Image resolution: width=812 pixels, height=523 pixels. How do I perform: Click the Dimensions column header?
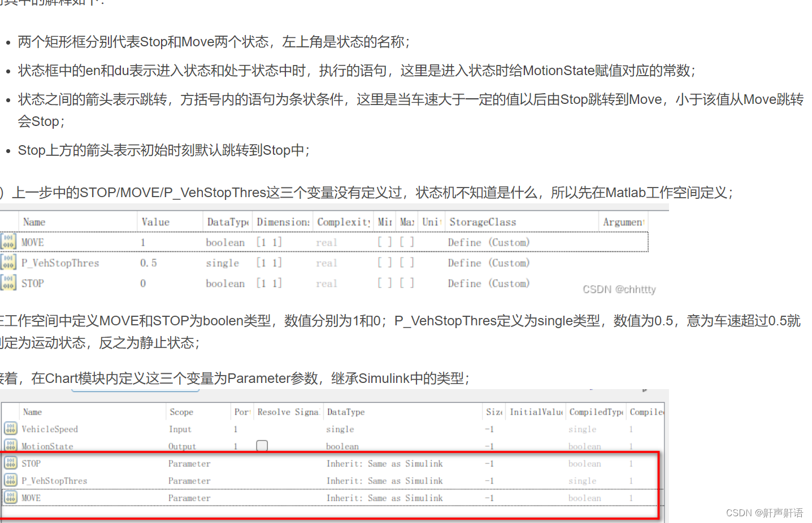tap(283, 222)
